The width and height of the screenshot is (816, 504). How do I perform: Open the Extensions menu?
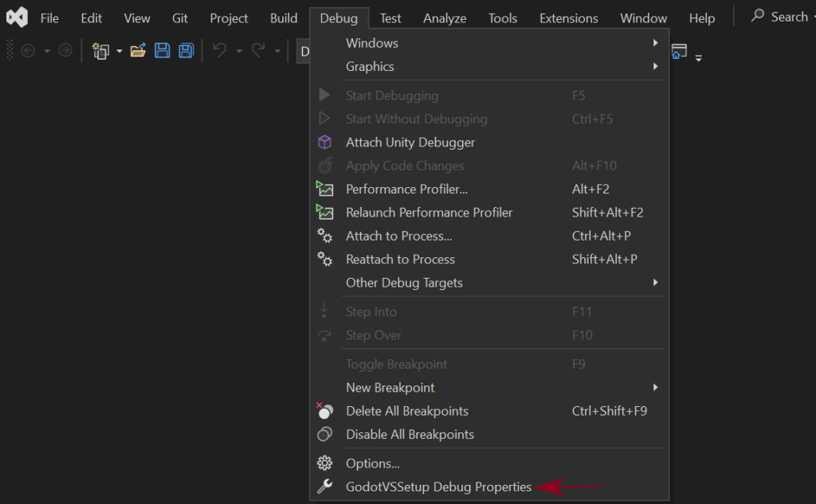568,18
